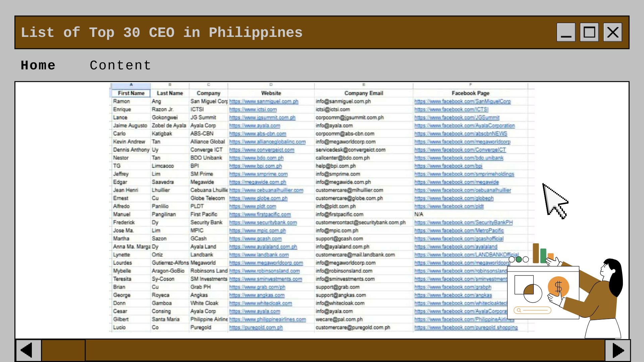Viewport: 644px width, 362px height.
Task: Switch to the Content tab
Action: click(x=120, y=65)
